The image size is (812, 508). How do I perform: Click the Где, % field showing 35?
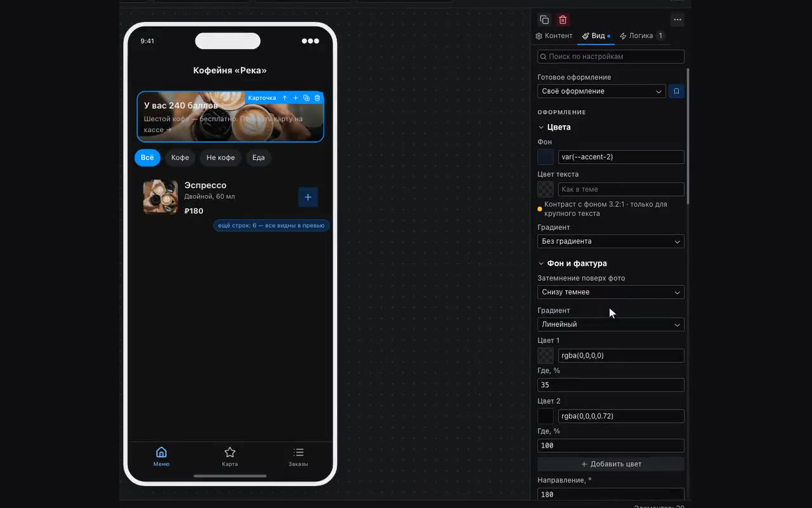click(611, 385)
